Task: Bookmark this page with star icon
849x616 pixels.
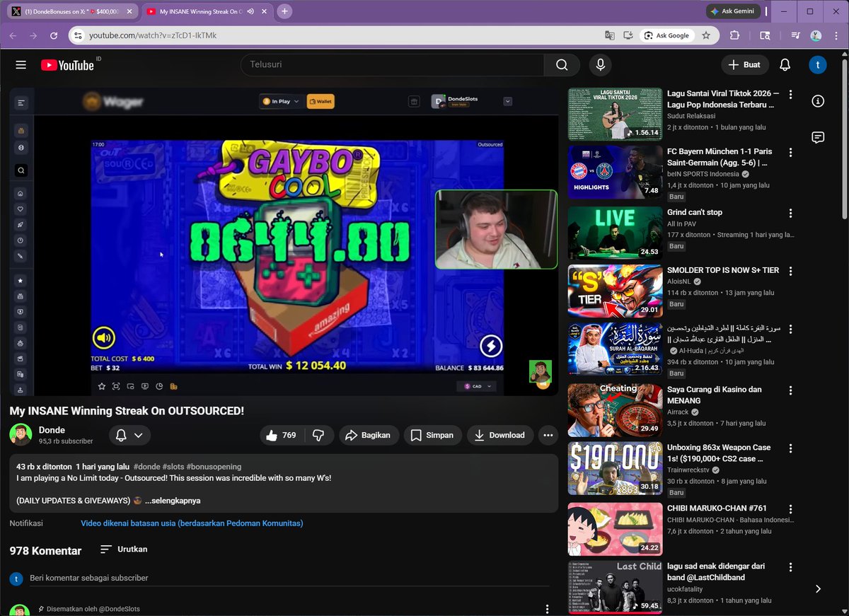Action: click(x=706, y=35)
